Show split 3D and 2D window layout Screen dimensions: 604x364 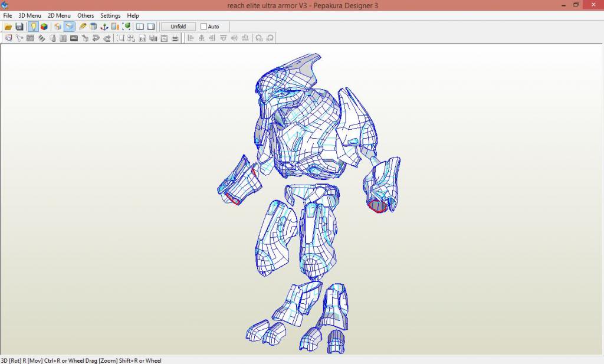(140, 27)
